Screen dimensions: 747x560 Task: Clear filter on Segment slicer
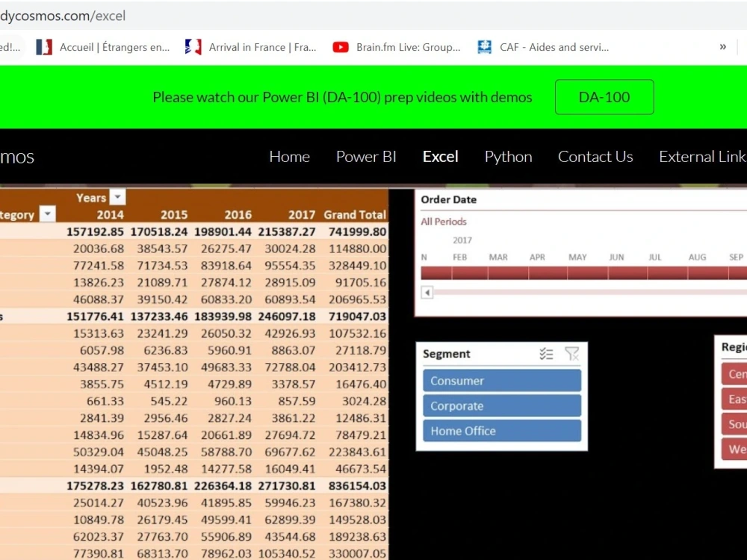tap(571, 354)
